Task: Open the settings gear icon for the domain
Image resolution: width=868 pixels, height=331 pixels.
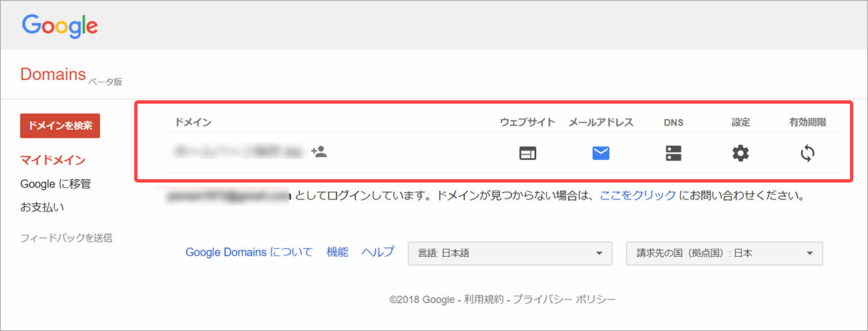Action: pos(740,153)
